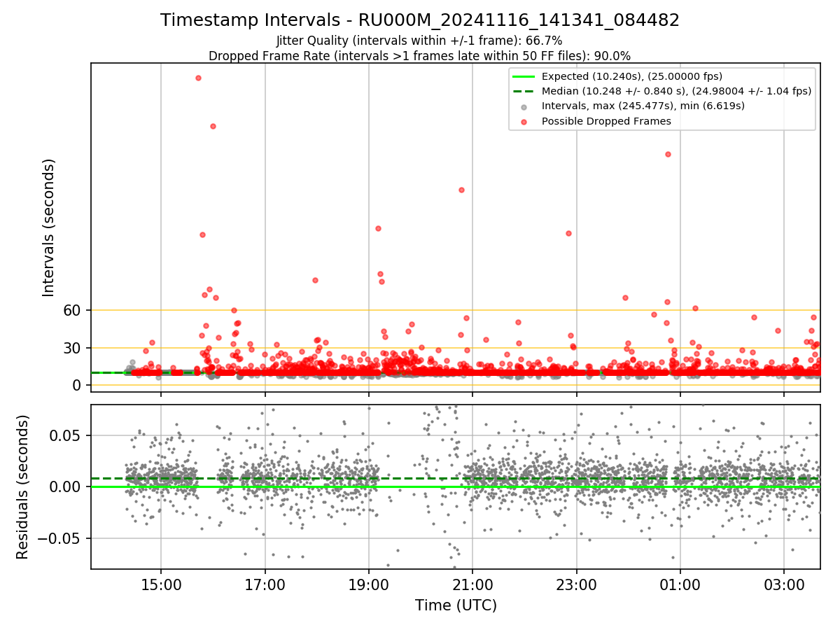Click the red dot marker in the legend
Screen dimensions: 840x630
(x=524, y=121)
